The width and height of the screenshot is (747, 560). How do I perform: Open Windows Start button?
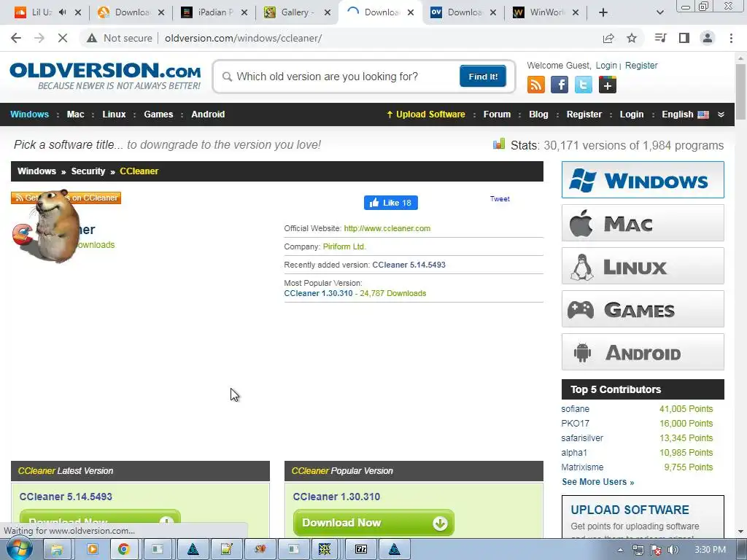(18, 548)
